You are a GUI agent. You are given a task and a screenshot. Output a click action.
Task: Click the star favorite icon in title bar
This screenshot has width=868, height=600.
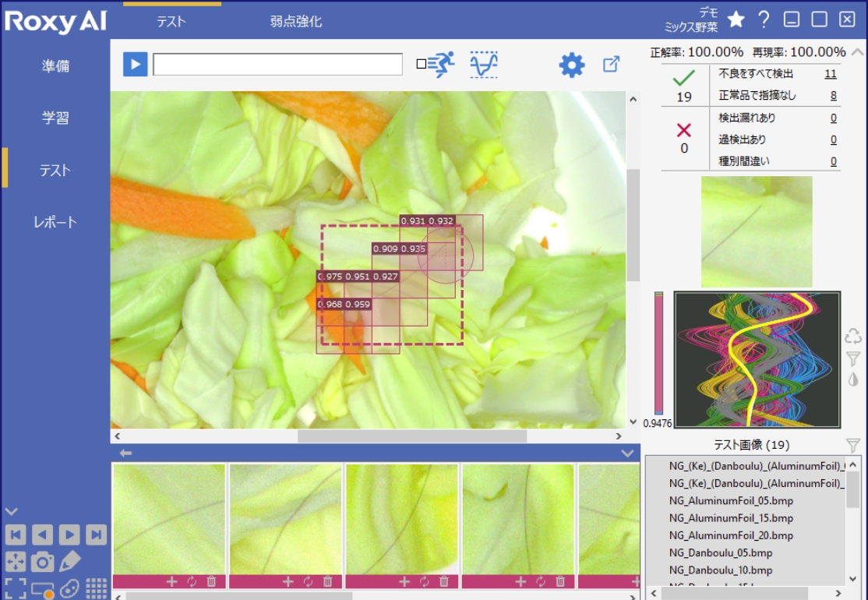(736, 20)
